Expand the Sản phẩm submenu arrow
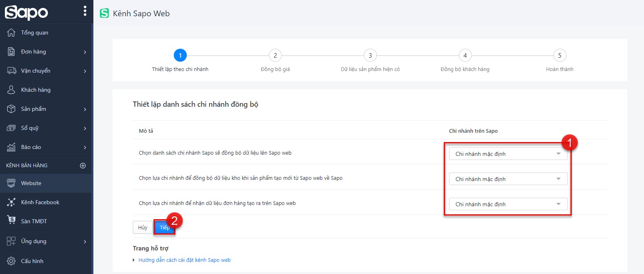 click(85, 109)
